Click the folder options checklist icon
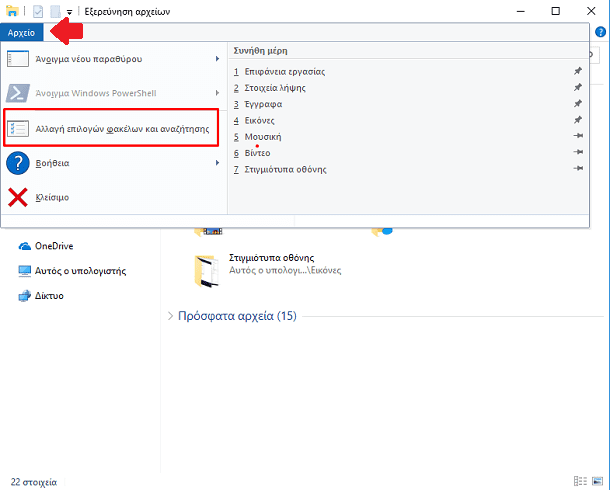Screen dimensions: 610x490 [18, 128]
